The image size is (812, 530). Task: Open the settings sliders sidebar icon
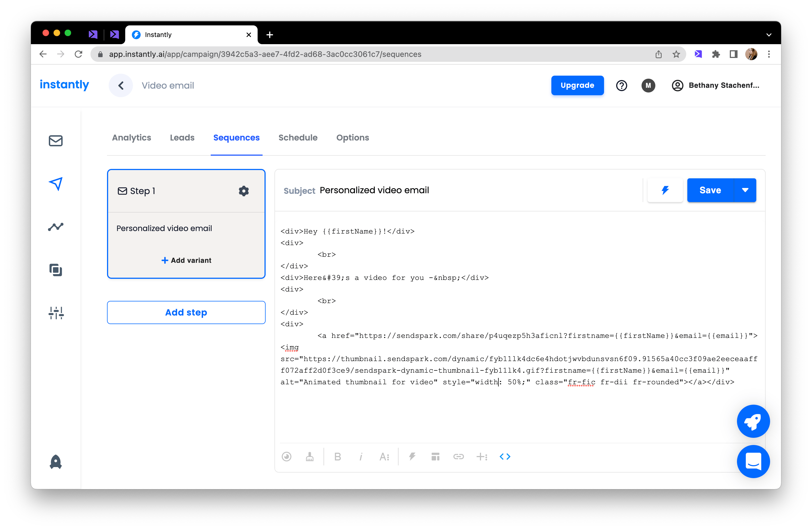pyautogui.click(x=56, y=313)
